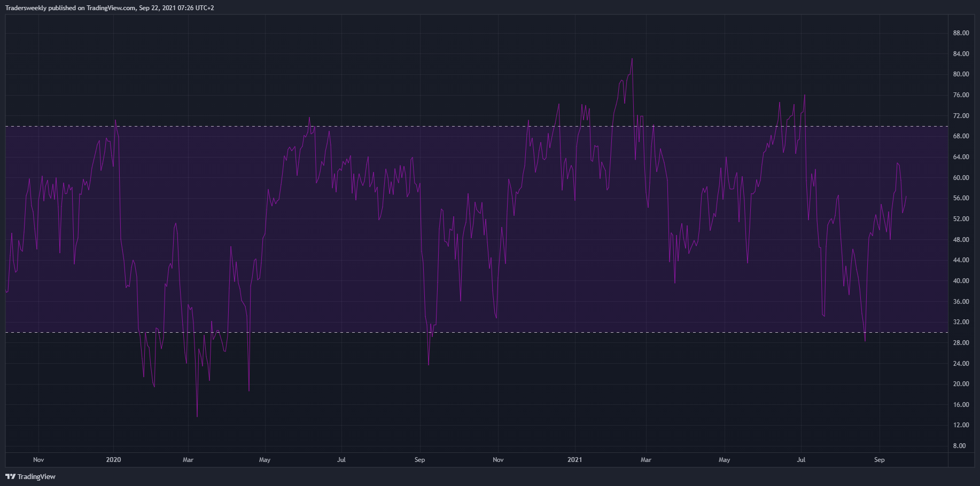
Task: Click the 40.00 price axis label
Action: 961,281
